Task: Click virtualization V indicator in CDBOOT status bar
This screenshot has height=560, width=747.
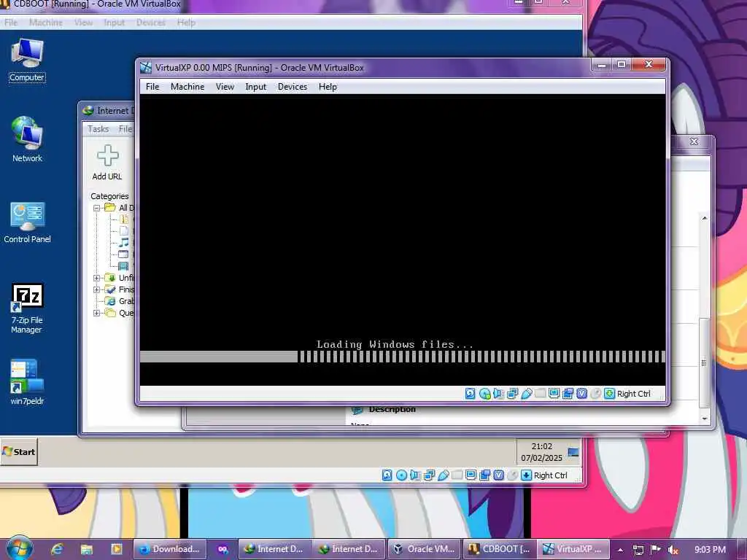Action: pos(498,475)
